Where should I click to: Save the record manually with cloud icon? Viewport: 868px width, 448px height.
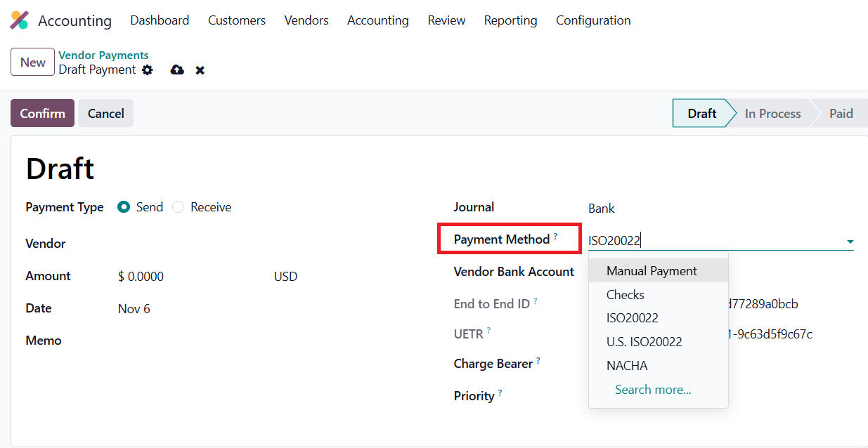click(177, 70)
